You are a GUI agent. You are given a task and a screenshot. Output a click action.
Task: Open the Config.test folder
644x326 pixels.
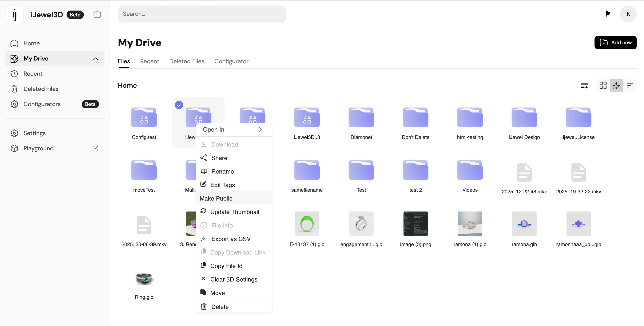click(x=144, y=117)
